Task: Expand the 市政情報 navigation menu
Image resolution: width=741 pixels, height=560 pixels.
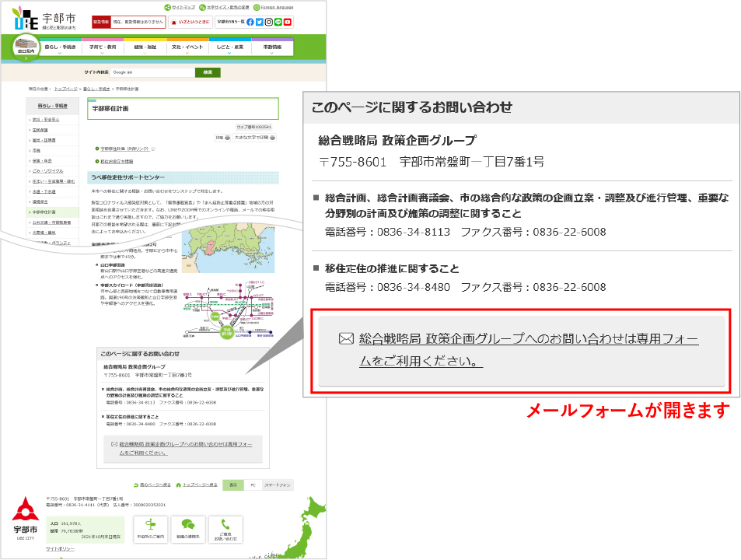Action: (x=272, y=47)
